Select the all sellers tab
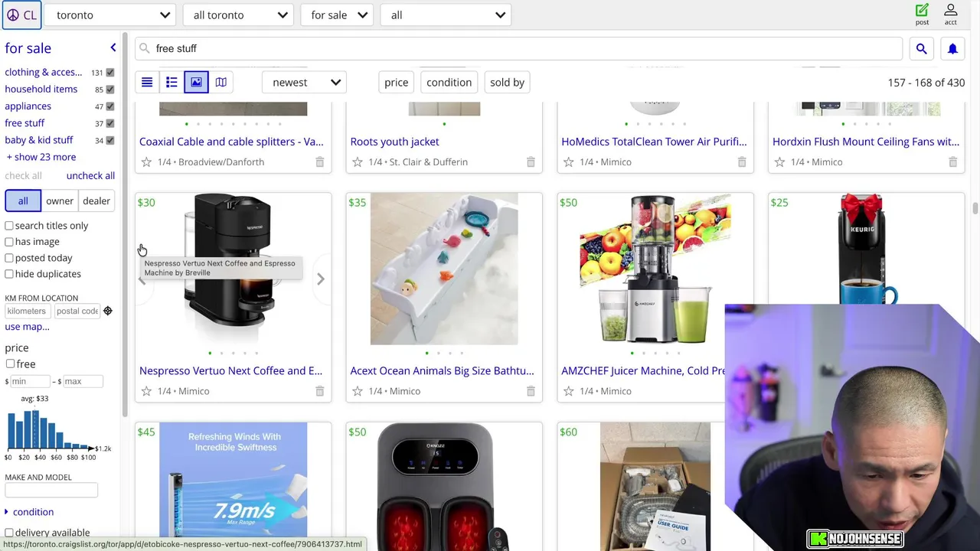The image size is (980, 551). click(x=23, y=201)
